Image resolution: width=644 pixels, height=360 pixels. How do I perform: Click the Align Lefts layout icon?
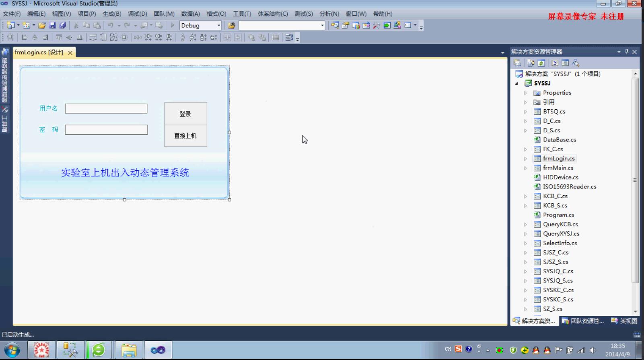[25, 37]
